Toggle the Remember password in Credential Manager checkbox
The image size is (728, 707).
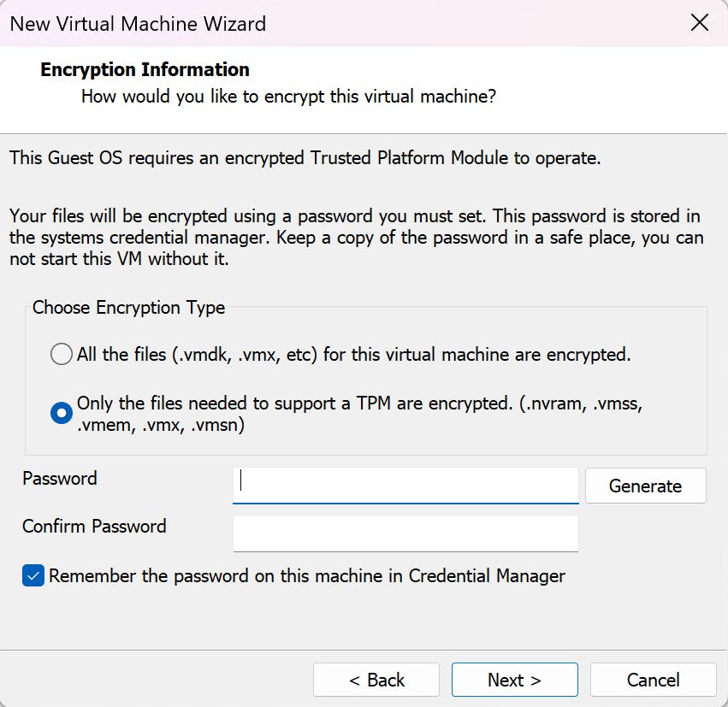33,576
